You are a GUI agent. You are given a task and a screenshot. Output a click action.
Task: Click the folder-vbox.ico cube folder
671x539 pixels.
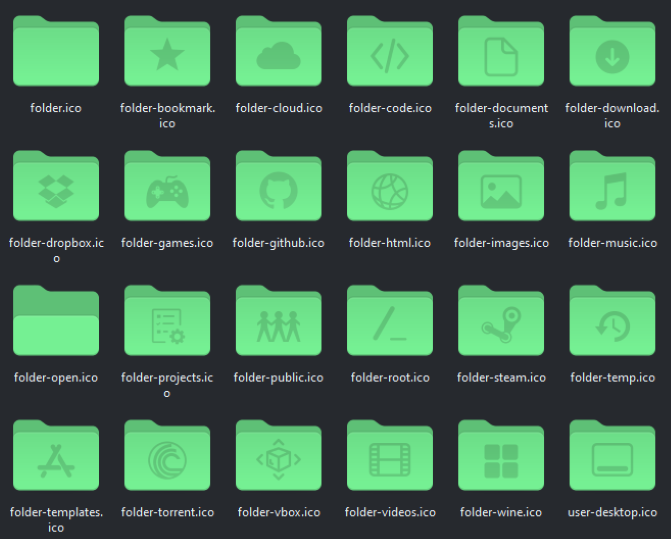pyautogui.click(x=278, y=459)
